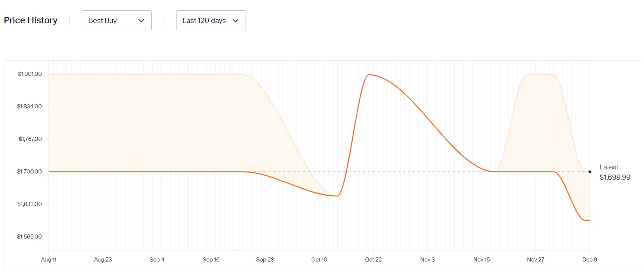The width and height of the screenshot is (644, 270).
Task: Click the $1,901.00 price axis label
Action: 30,74
